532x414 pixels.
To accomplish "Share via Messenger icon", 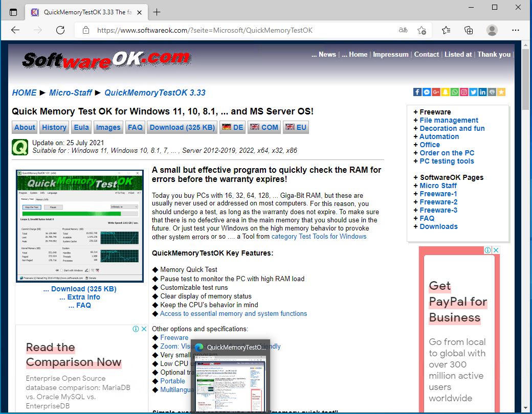I will click(427, 92).
